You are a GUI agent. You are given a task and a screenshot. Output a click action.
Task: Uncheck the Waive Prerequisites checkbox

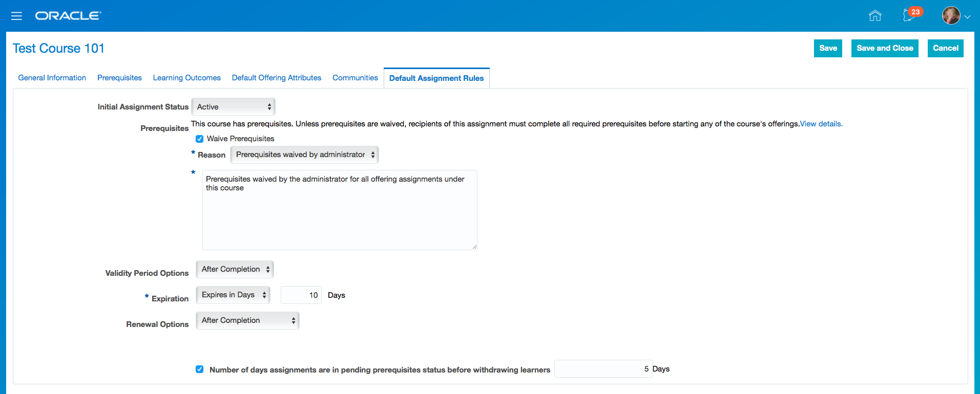tap(200, 139)
